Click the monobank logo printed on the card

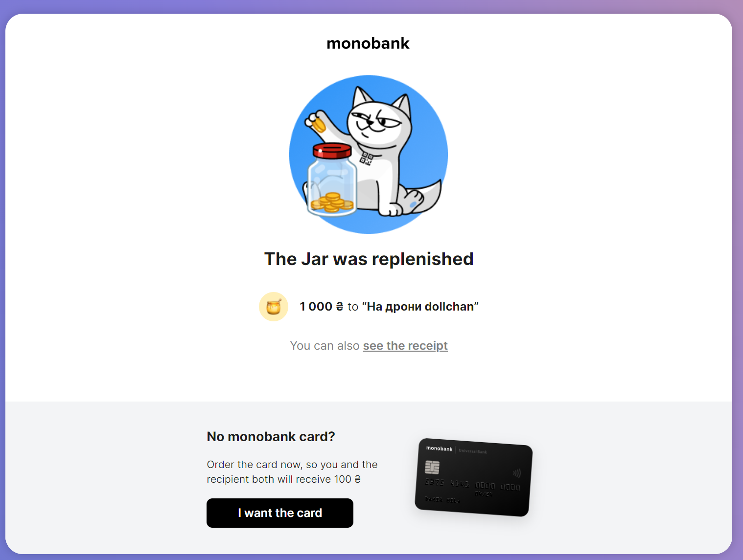click(439, 448)
